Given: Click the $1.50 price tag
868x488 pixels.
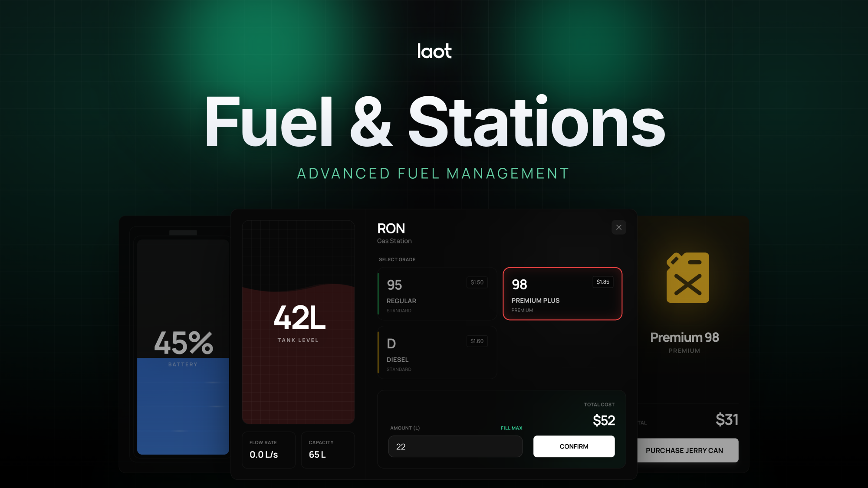Looking at the screenshot, I should pyautogui.click(x=477, y=282).
